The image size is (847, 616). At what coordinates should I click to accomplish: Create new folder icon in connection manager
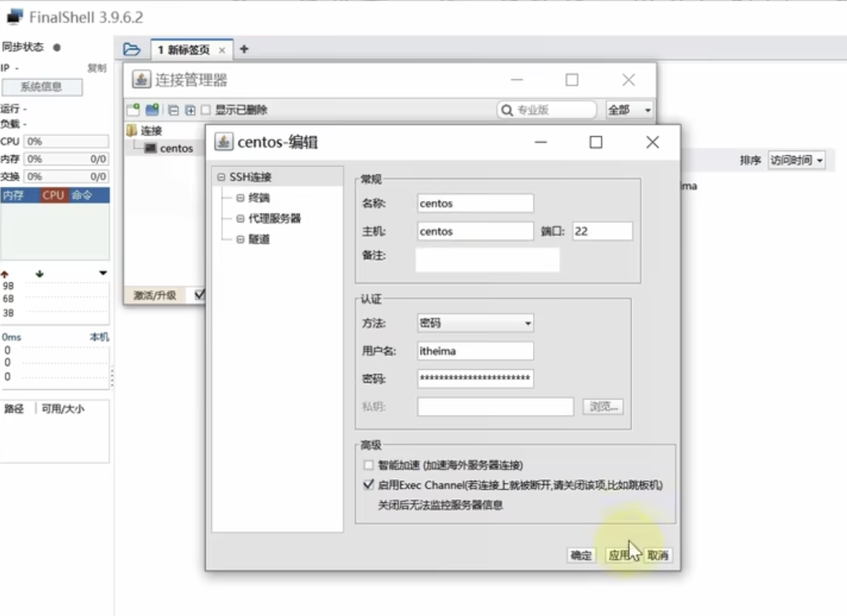[152, 110]
